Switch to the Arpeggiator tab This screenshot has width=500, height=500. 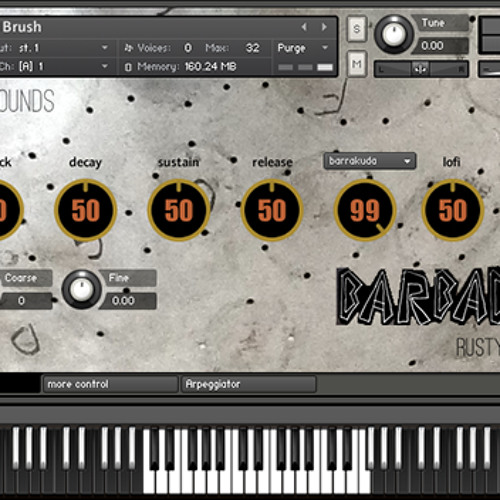click(249, 384)
